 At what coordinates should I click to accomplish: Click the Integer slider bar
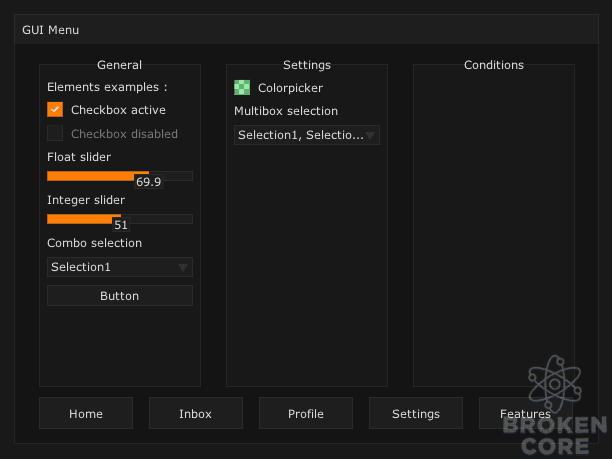coord(120,219)
